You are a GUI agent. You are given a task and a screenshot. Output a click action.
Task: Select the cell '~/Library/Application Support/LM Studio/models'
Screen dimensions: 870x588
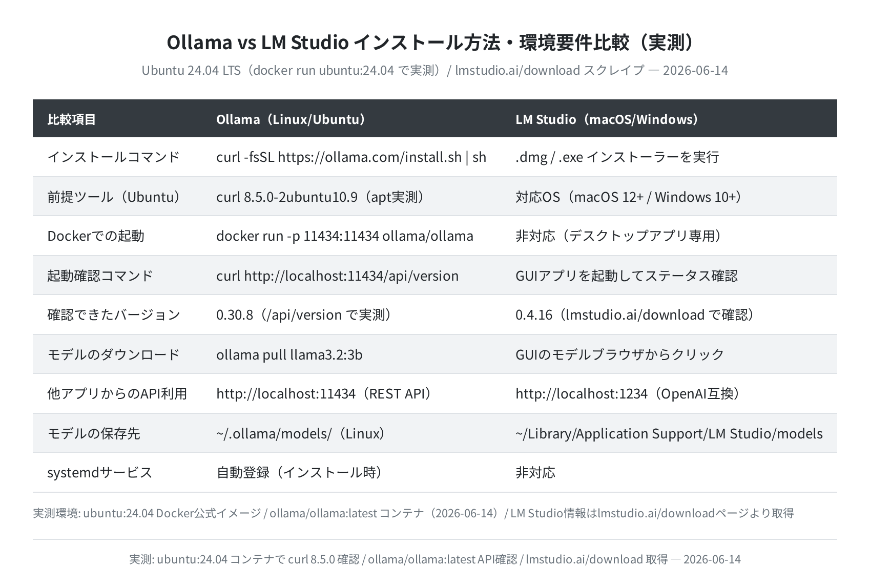click(x=669, y=433)
